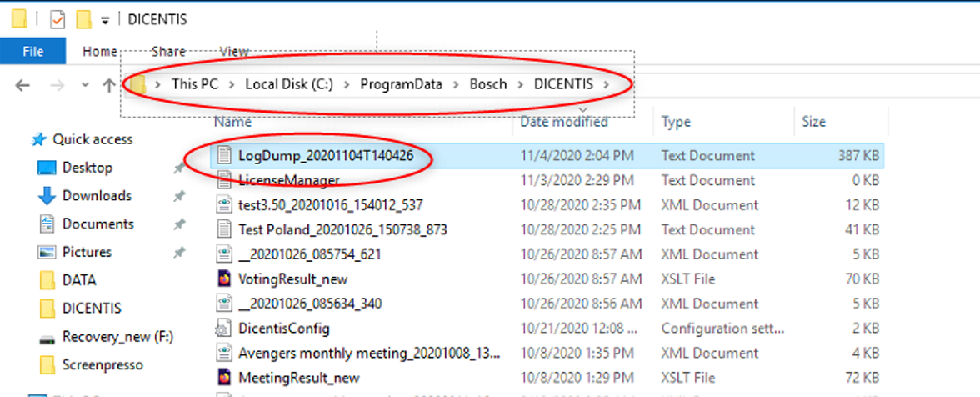The image size is (980, 397).
Task: Click the Quick access star icon
Action: 38,139
